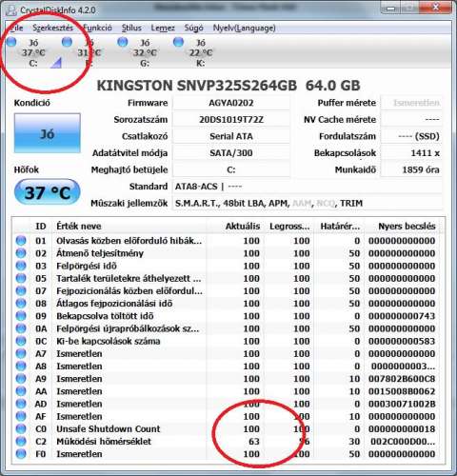Click the CrystalDiskInfo title bar app icon

tap(11, 10)
